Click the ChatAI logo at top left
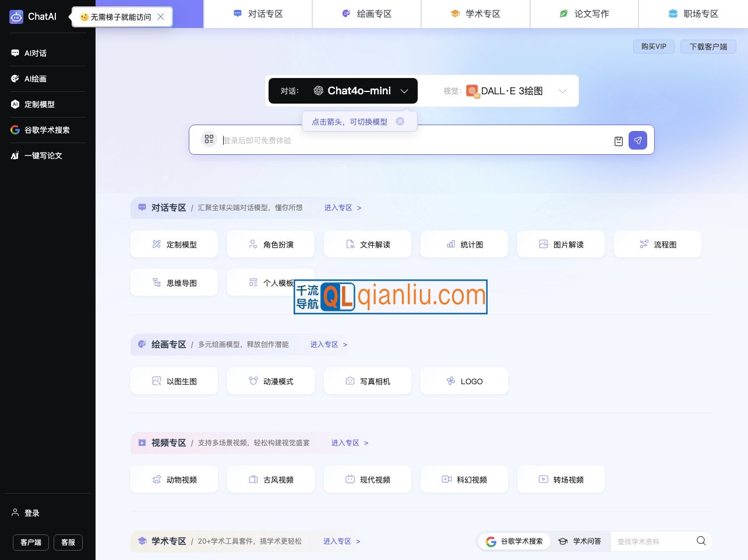The width and height of the screenshot is (748, 560). (33, 16)
